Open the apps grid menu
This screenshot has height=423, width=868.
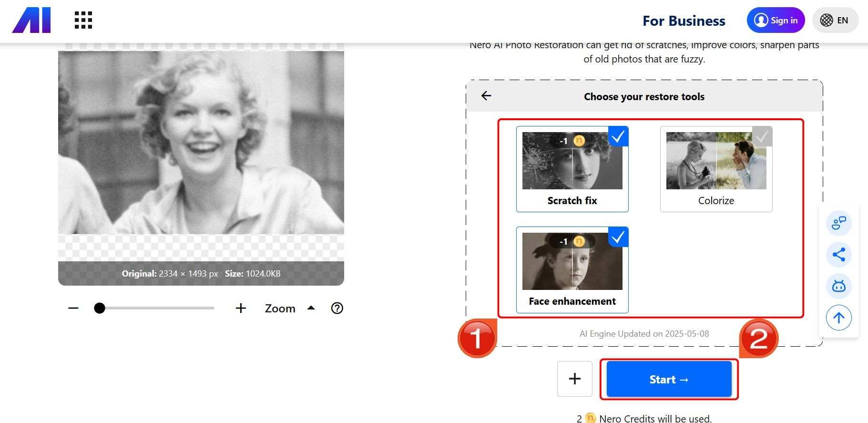[83, 20]
